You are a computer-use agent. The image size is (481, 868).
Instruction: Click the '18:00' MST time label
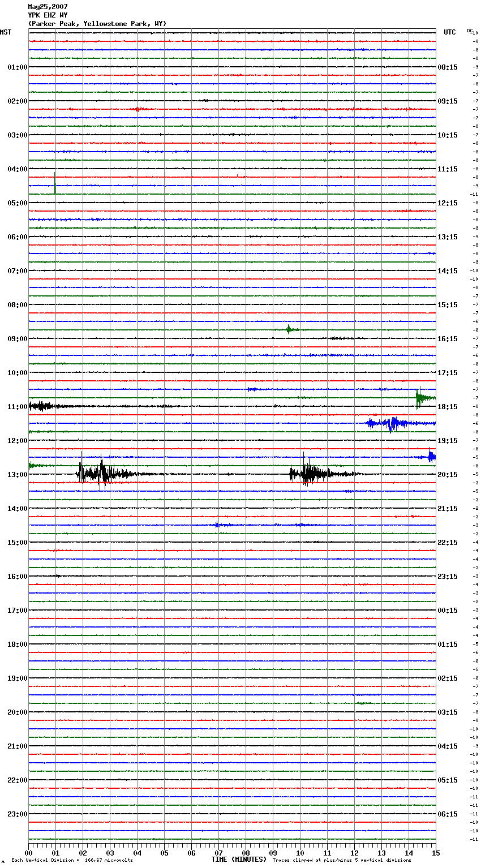click(18, 644)
